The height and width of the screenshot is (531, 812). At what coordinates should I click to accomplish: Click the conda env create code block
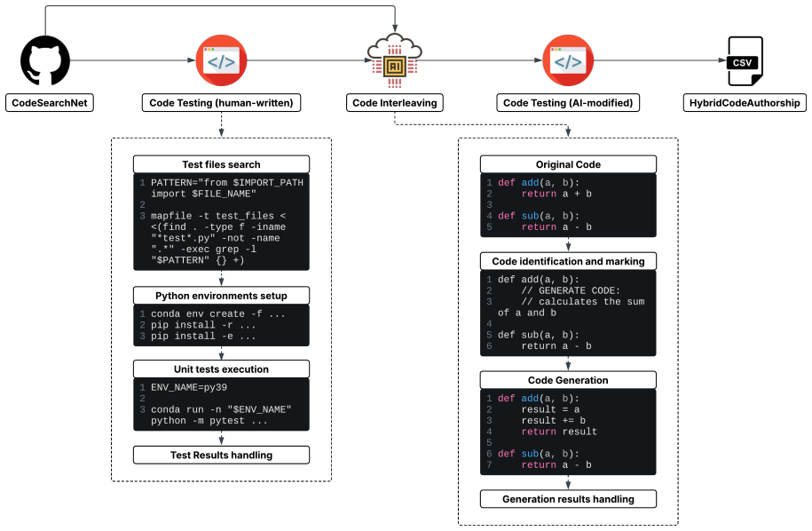click(221, 325)
